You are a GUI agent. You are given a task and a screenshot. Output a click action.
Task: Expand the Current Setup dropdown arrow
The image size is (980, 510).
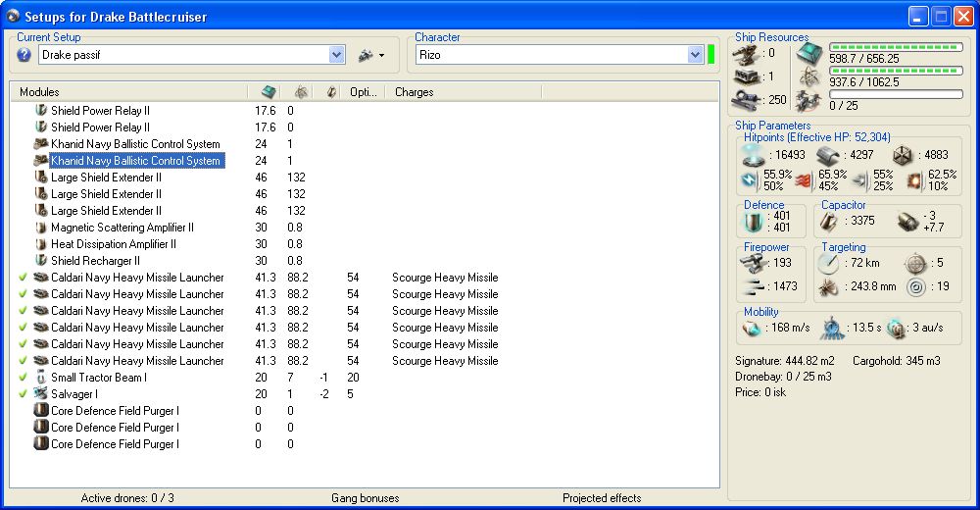pos(336,55)
